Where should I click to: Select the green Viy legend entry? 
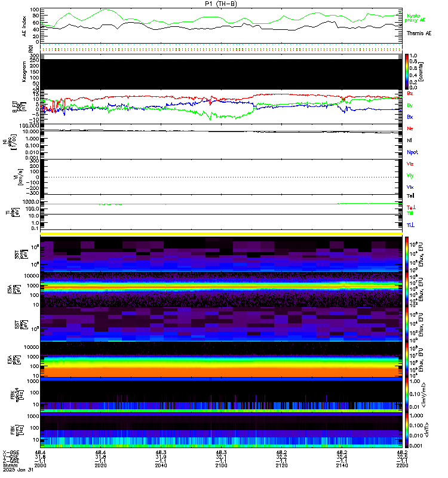click(x=410, y=176)
